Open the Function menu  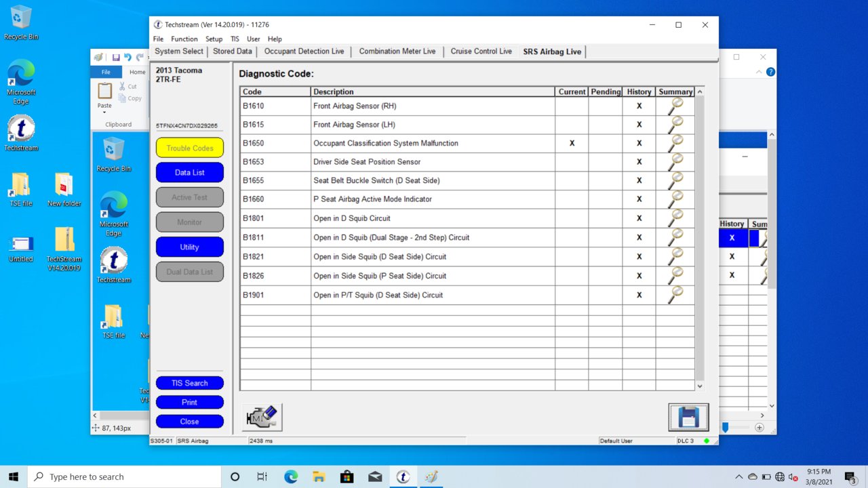(184, 39)
